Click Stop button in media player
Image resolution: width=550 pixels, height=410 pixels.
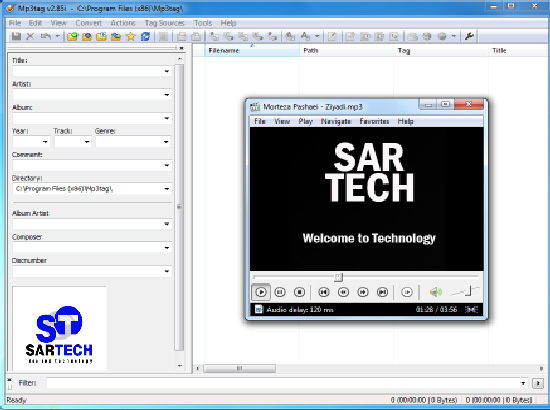(x=299, y=292)
